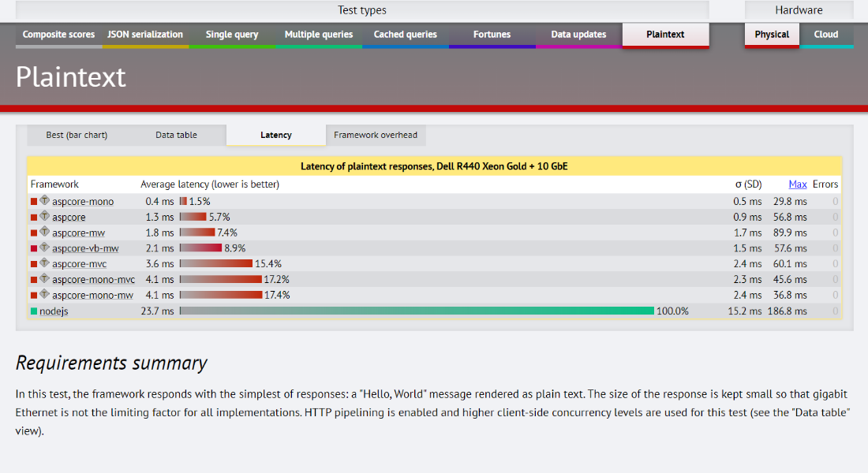Click the Requirements summary heading
This screenshot has width=868, height=473.
click(111, 363)
